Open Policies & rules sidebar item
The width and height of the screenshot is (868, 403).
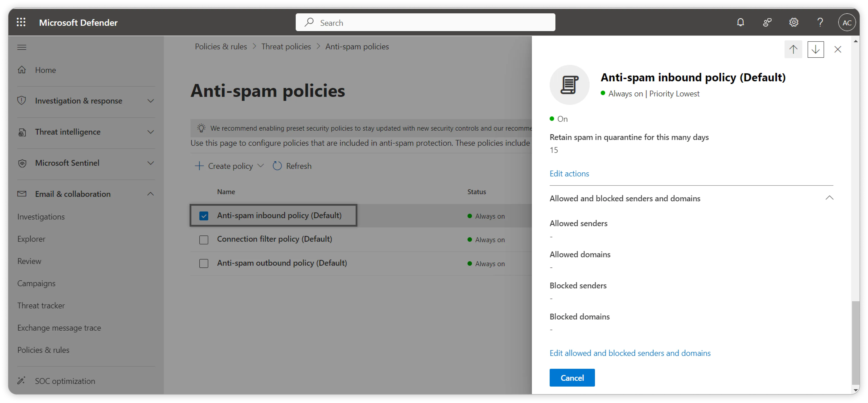pyautogui.click(x=43, y=350)
